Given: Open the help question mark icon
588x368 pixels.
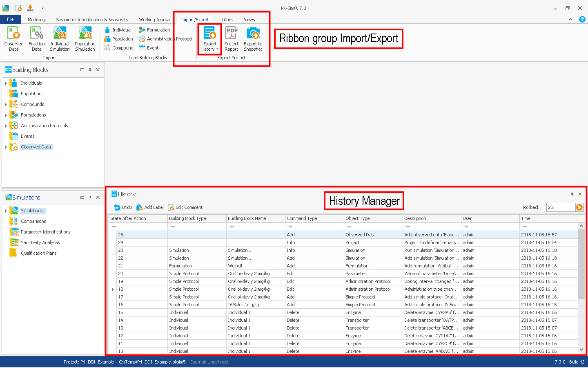Looking at the screenshot, I should (582, 19).
